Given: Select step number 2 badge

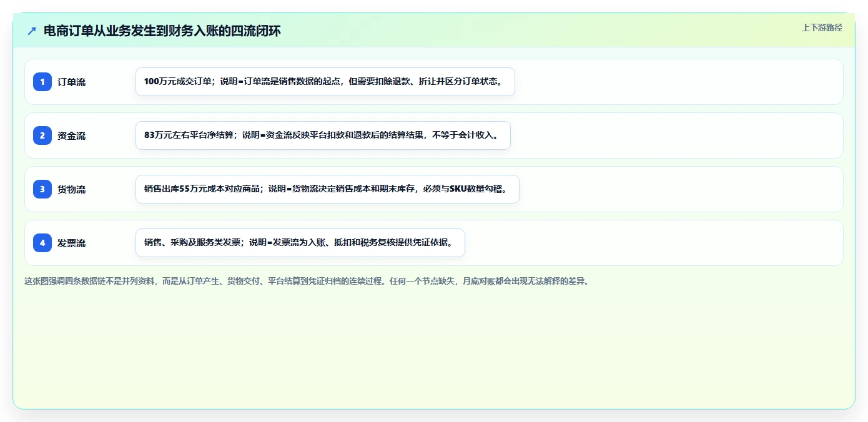Looking at the screenshot, I should pos(42,135).
